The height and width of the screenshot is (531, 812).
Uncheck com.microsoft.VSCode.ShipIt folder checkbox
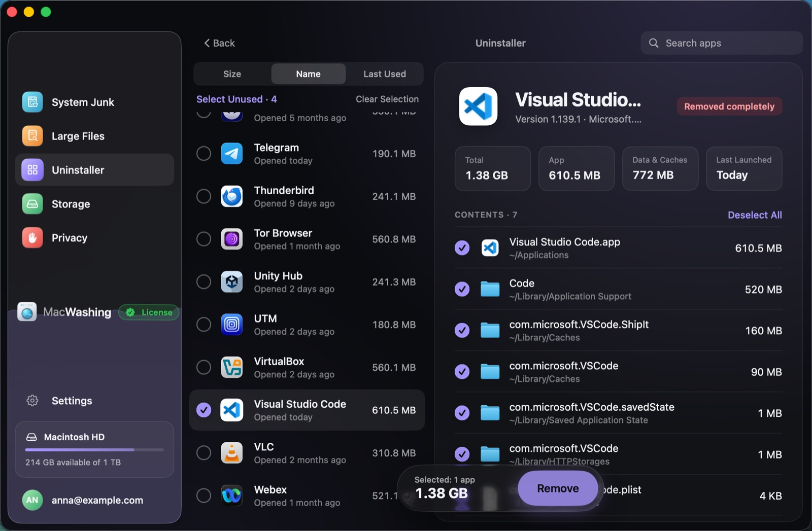click(x=462, y=331)
